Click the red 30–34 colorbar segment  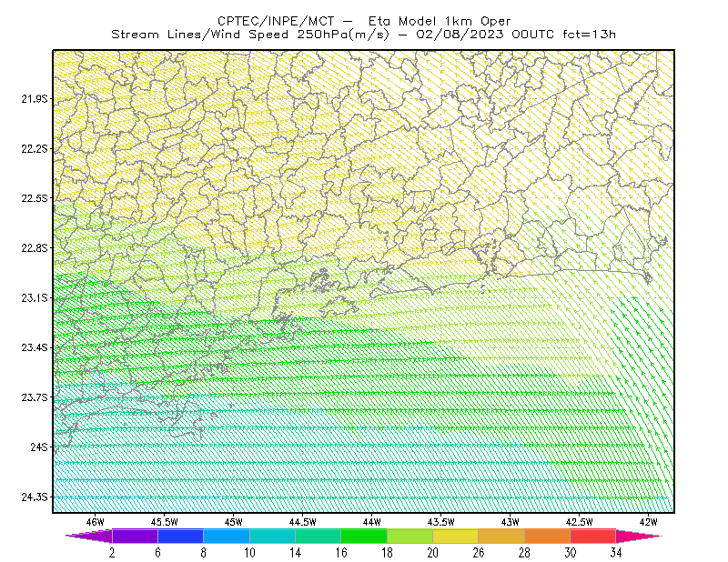593,536
